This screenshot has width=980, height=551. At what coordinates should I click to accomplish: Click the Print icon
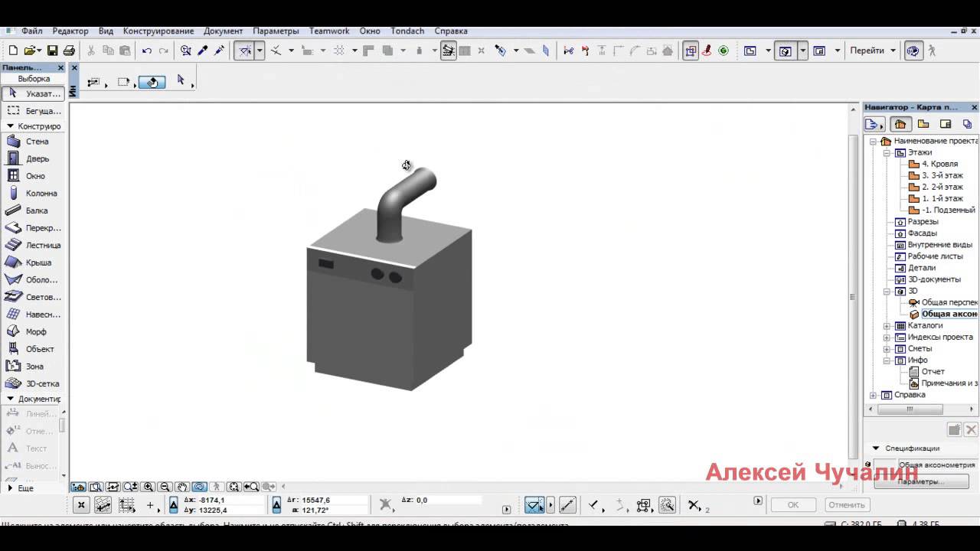coord(69,51)
